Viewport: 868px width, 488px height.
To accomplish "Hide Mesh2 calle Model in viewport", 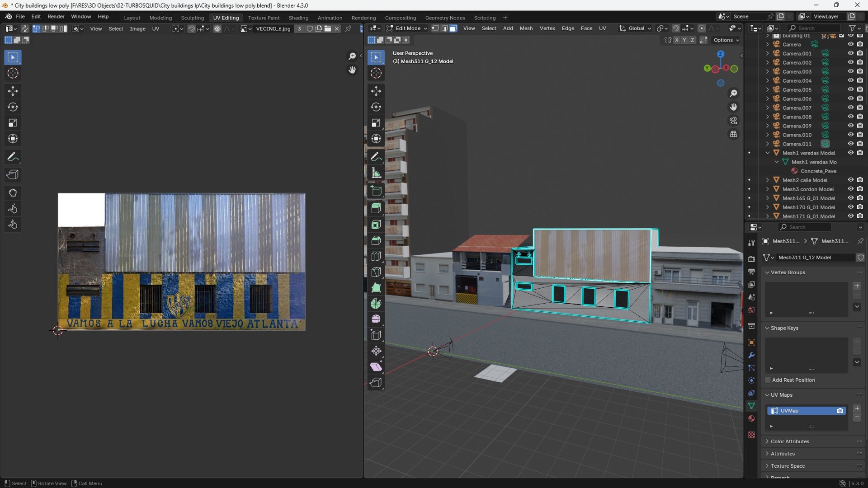I will 850,180.
